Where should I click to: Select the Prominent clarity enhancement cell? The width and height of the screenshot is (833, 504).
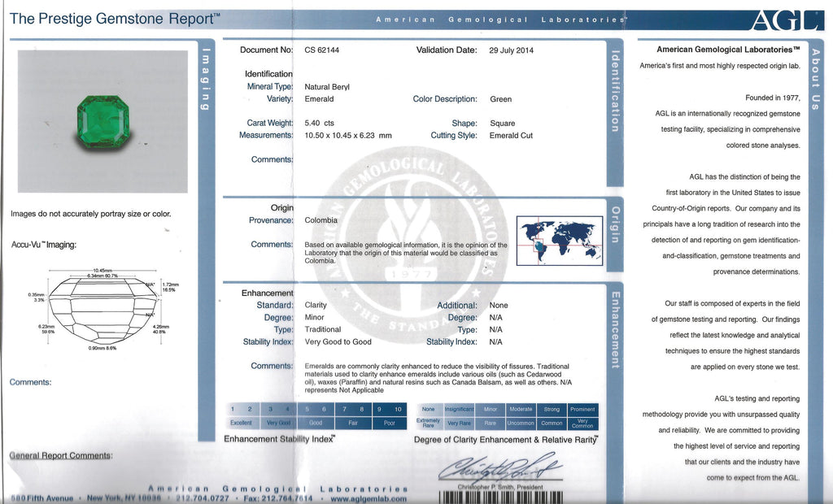[582, 409]
